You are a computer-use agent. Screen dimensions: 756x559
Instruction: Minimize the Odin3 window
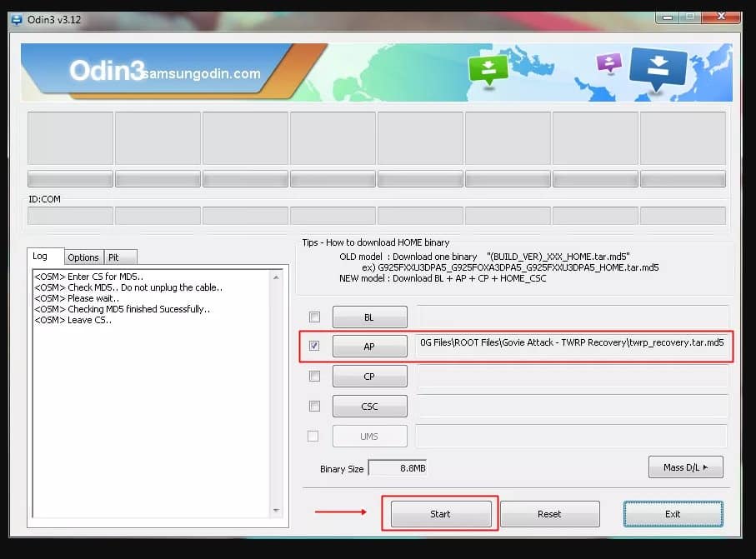click(x=668, y=17)
